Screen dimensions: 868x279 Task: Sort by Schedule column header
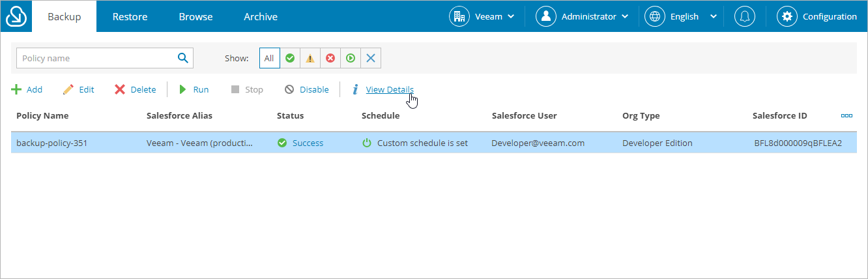(x=381, y=116)
